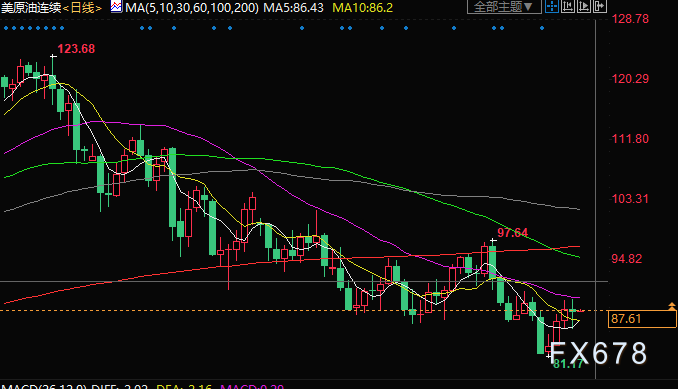The image size is (678, 389).
Task: Click the 103.31 price axis label
Action: 630,199
